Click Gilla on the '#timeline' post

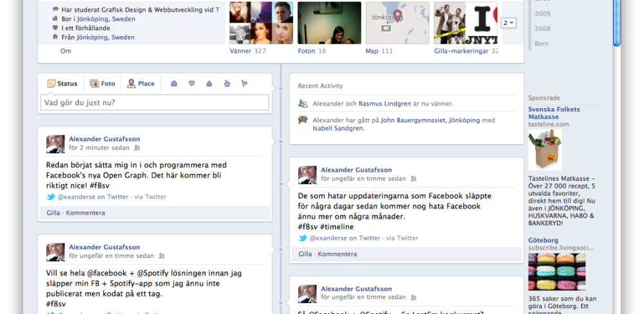pyautogui.click(x=305, y=254)
